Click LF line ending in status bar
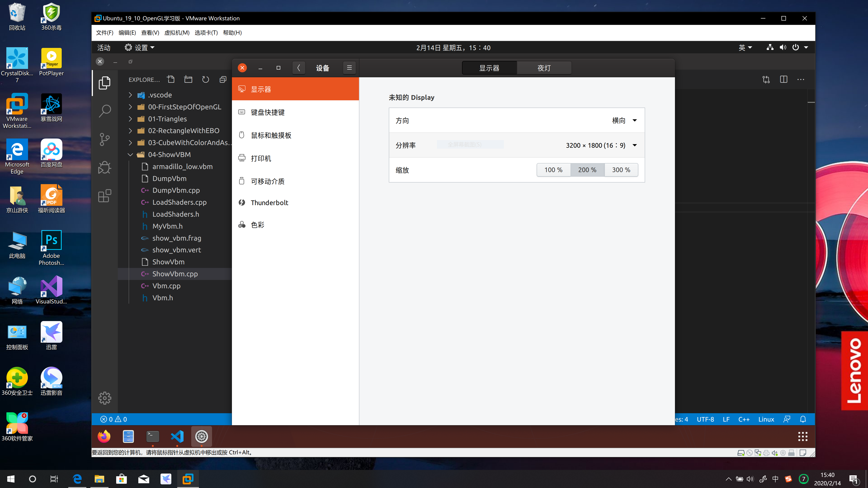868x488 pixels. click(x=726, y=419)
